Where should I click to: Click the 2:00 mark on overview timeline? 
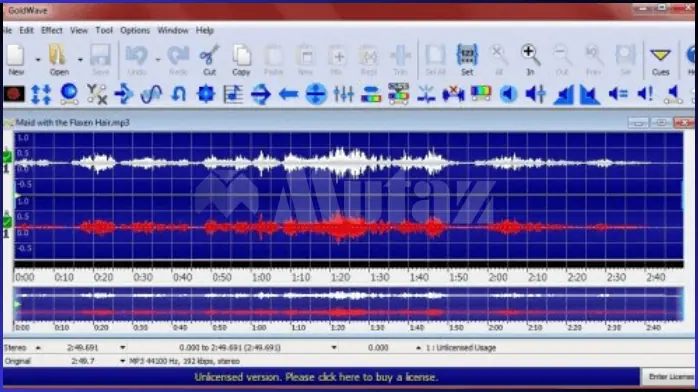point(495,327)
